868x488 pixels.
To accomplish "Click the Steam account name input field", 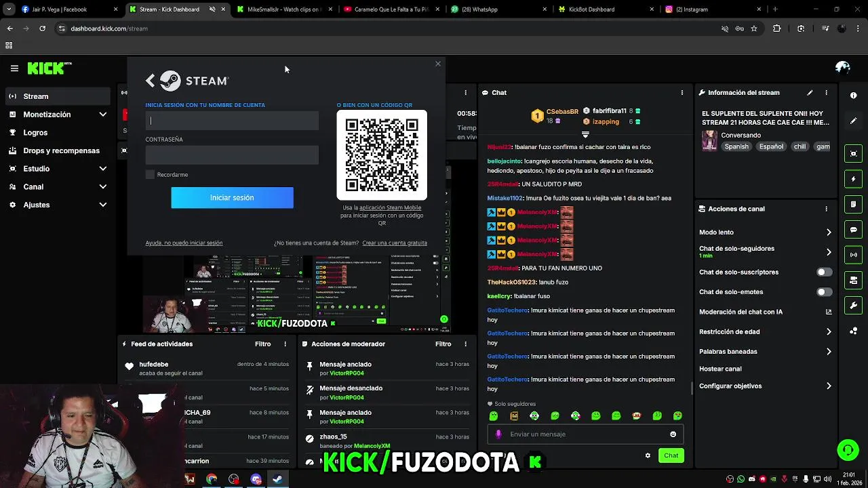I will click(232, 121).
